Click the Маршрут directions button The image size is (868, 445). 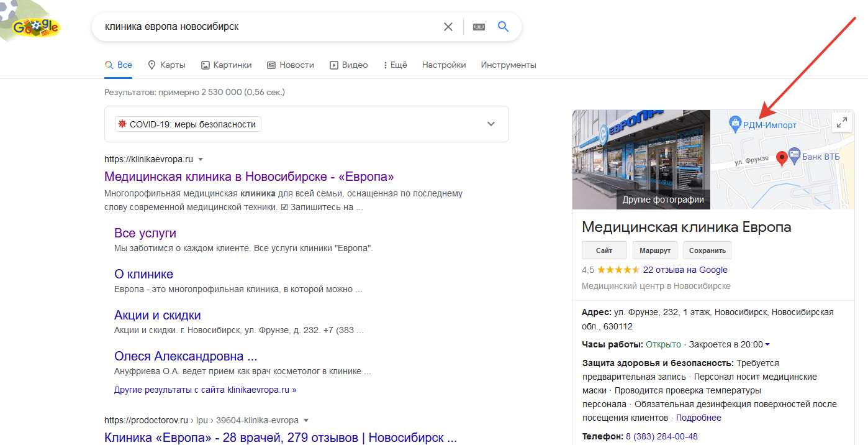[655, 250]
